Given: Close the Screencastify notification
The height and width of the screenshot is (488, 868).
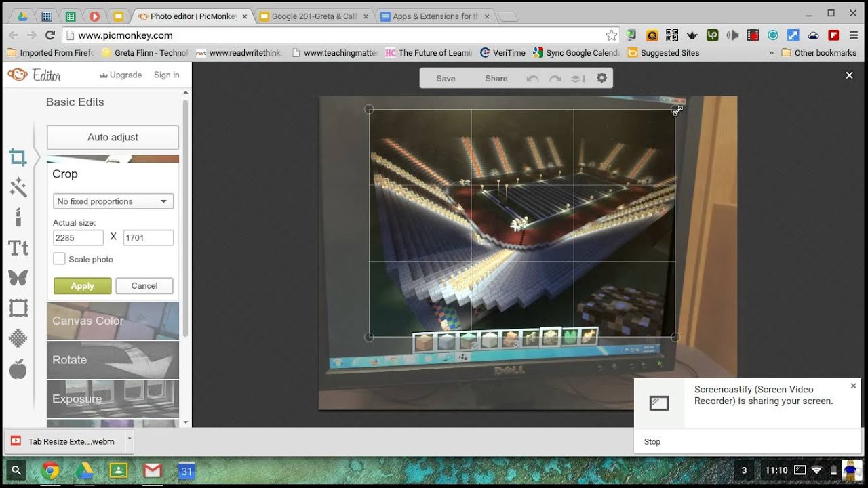Looking at the screenshot, I should (853, 386).
